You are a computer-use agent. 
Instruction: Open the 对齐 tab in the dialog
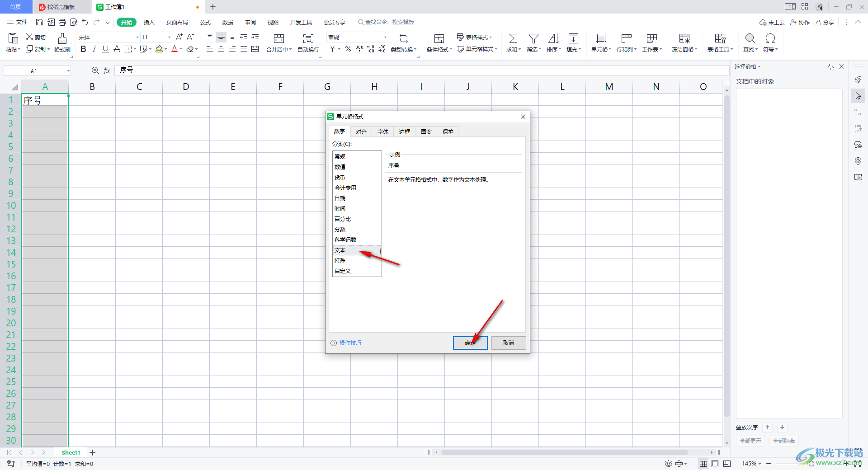pyautogui.click(x=361, y=132)
